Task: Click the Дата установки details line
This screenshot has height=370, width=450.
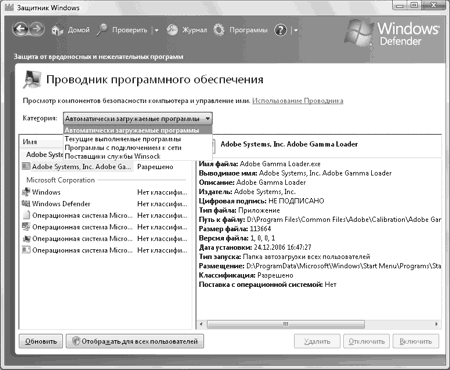Action: pos(255,247)
